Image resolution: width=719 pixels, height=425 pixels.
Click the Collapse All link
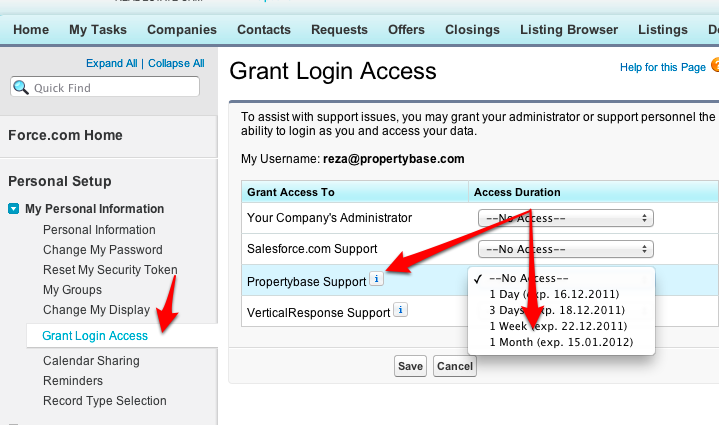pos(176,63)
